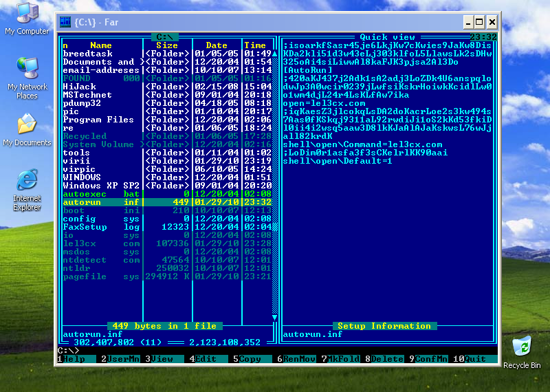Click the C:\ path title of left panel
550x392 pixels.
165,37
